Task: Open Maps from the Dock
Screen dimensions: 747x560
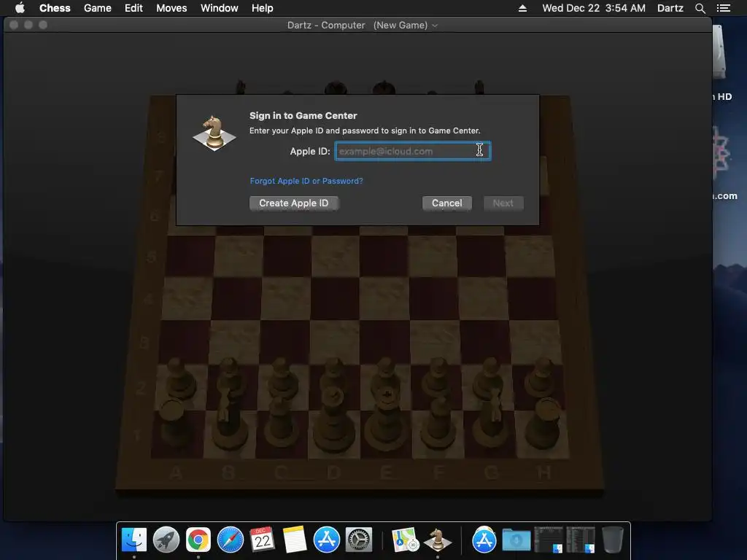Action: (406, 540)
